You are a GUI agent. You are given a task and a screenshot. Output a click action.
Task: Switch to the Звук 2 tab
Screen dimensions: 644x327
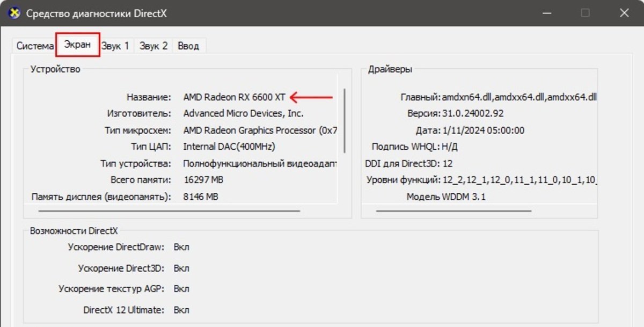tap(153, 46)
